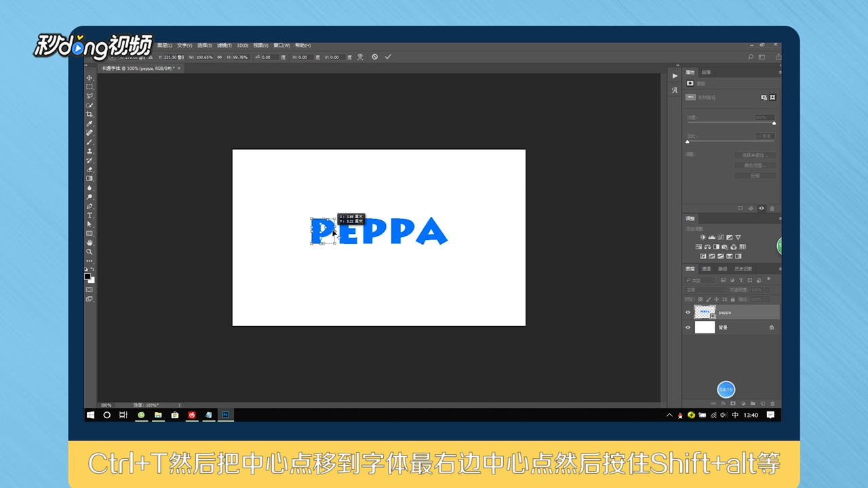Click the W width percentage field
Screen dimensions: 868x488
204,57
